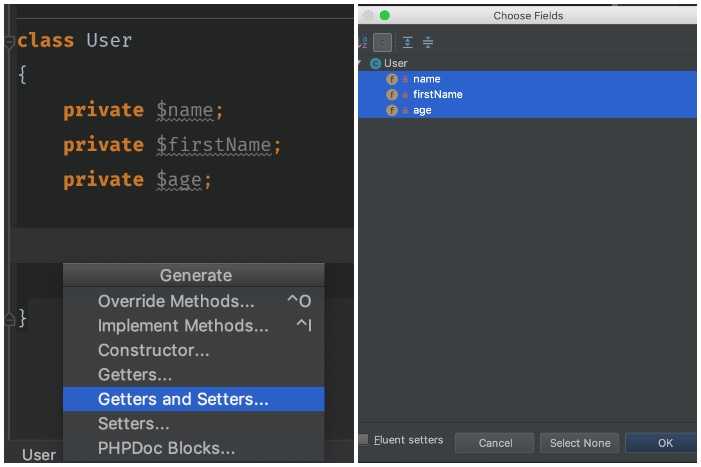Click the field icon beside age
Image resolution: width=701 pixels, height=467 pixels.
(x=392, y=110)
